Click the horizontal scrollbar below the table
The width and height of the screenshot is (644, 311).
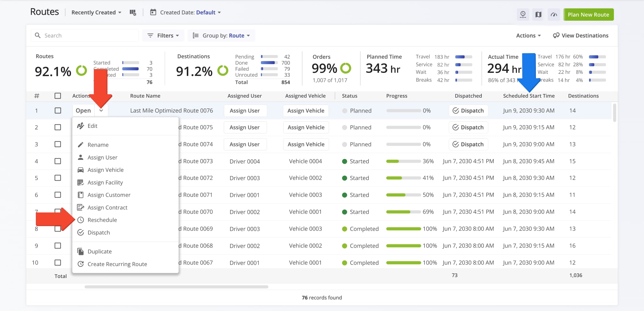tap(176, 287)
